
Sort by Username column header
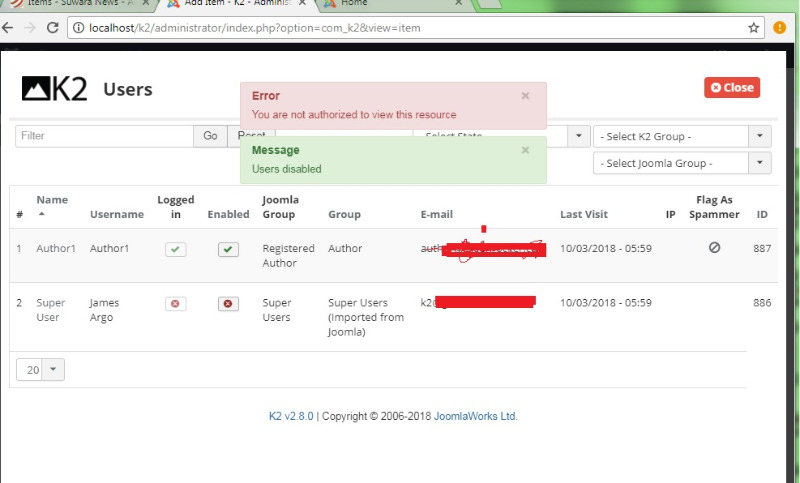(x=117, y=214)
